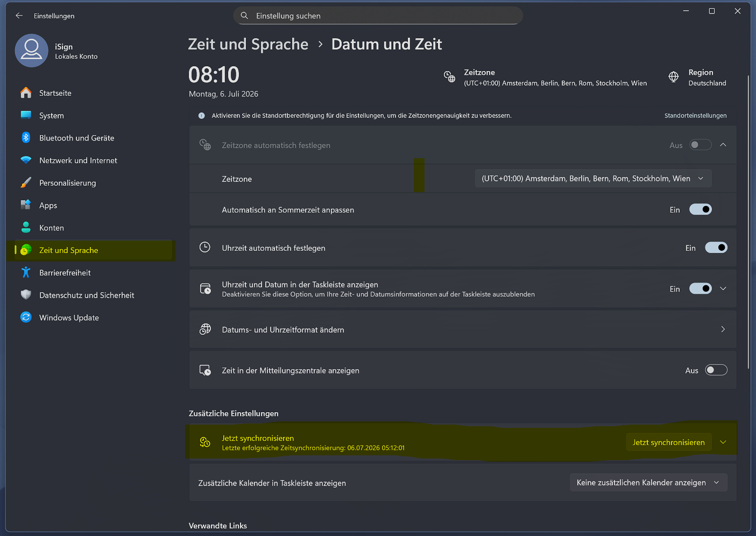Open Windows Update section

94,318
